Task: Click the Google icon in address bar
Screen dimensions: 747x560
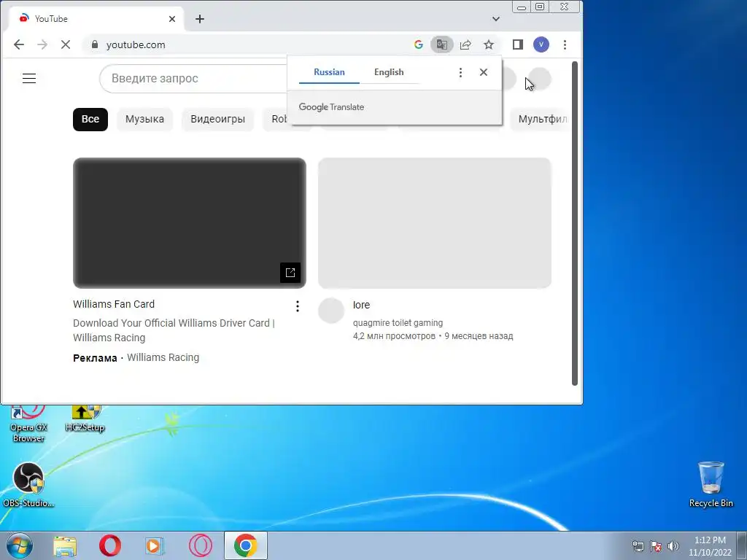Action: click(x=418, y=44)
